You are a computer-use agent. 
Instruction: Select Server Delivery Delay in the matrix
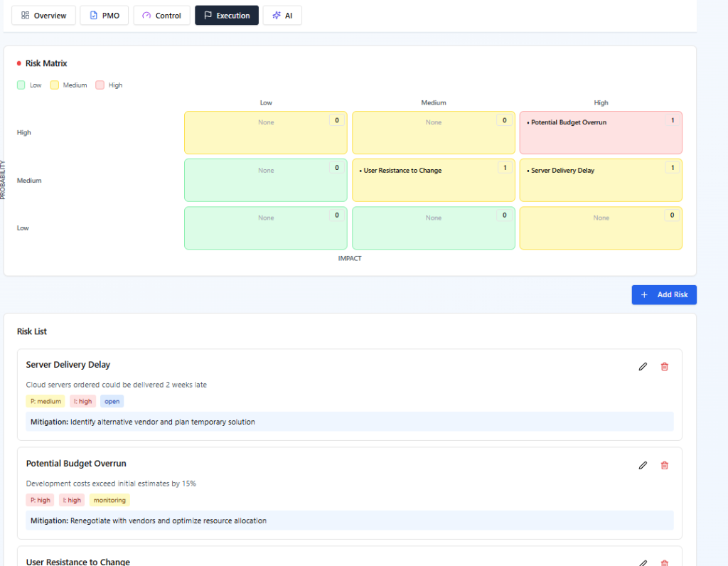(562, 171)
